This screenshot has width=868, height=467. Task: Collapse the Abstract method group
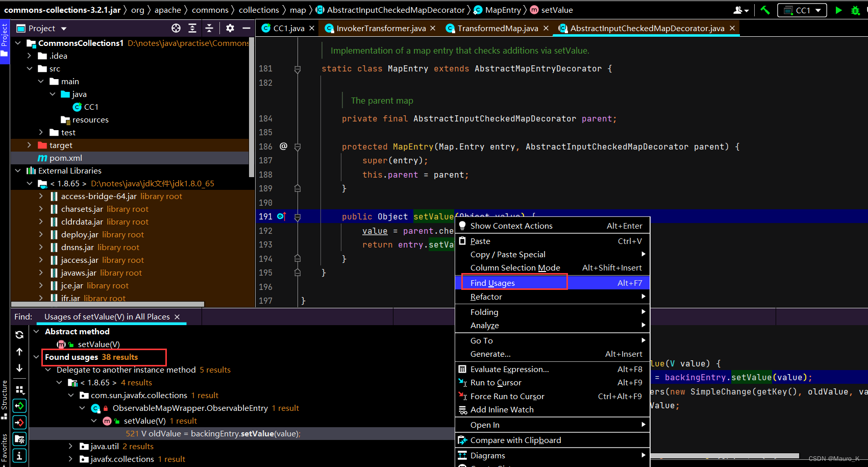click(36, 331)
